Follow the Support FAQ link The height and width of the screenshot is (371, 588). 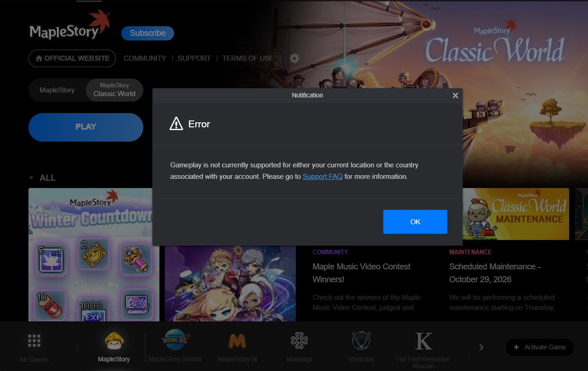(322, 177)
